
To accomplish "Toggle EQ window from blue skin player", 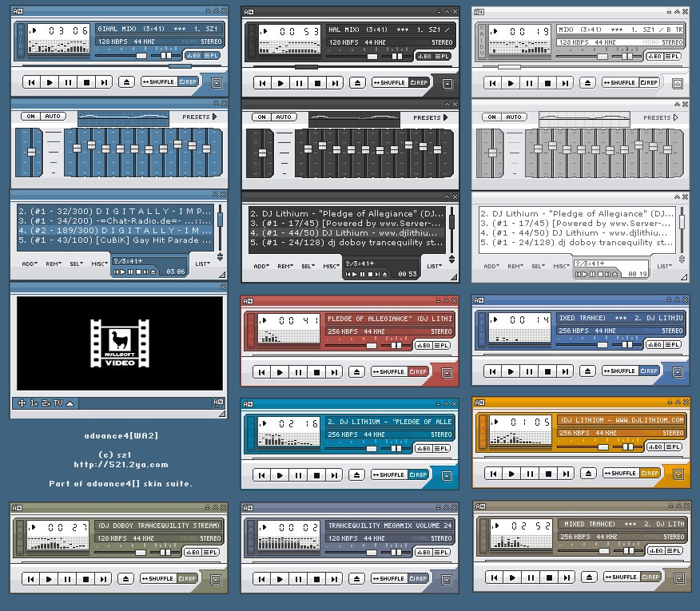I will click(x=193, y=56).
